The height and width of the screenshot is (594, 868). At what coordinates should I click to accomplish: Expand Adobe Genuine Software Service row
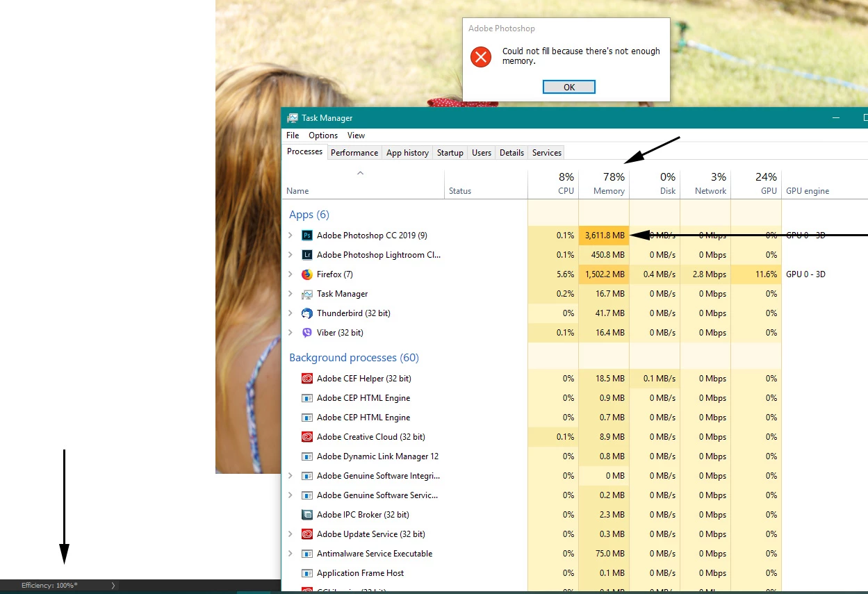290,495
